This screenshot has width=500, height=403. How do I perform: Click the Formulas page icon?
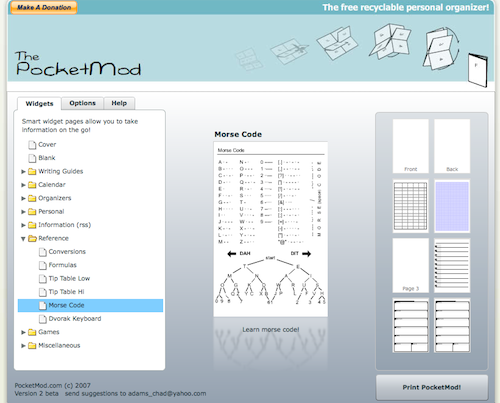tap(42, 266)
